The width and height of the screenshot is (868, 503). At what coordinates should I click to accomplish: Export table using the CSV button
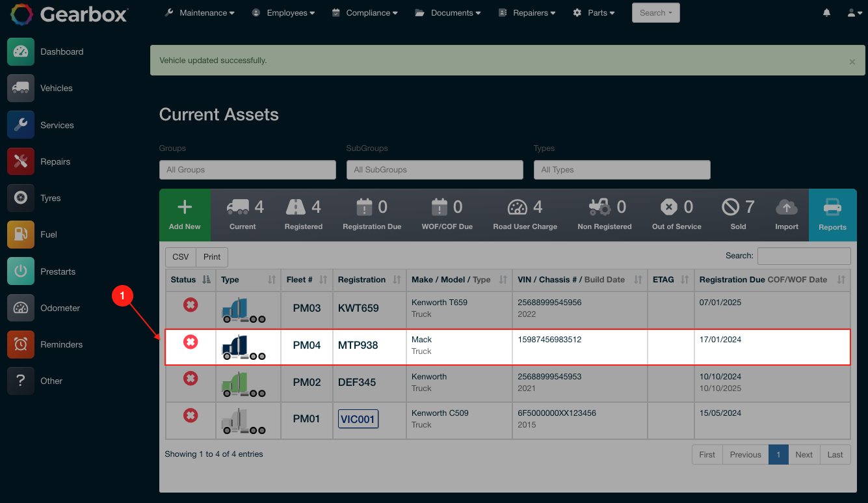(x=180, y=257)
